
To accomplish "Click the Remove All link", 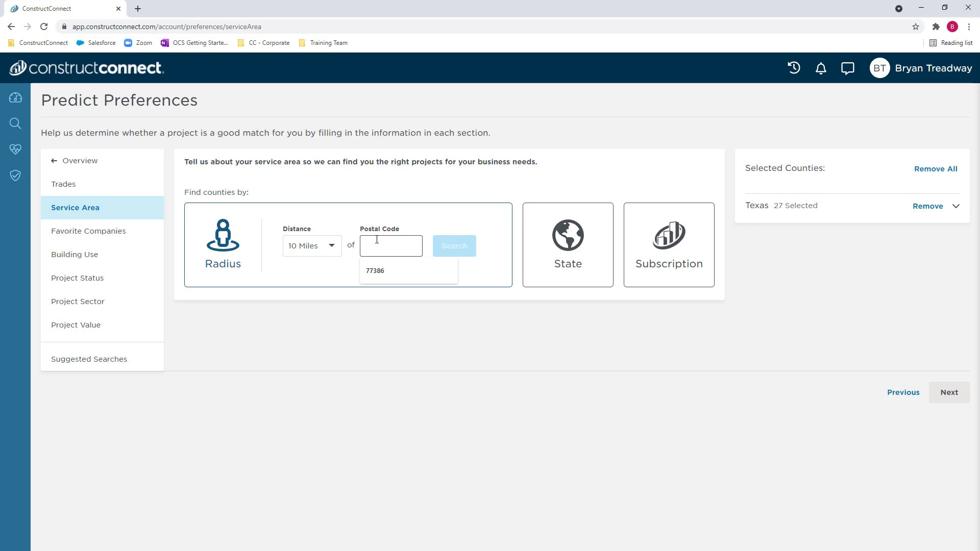I will [935, 169].
